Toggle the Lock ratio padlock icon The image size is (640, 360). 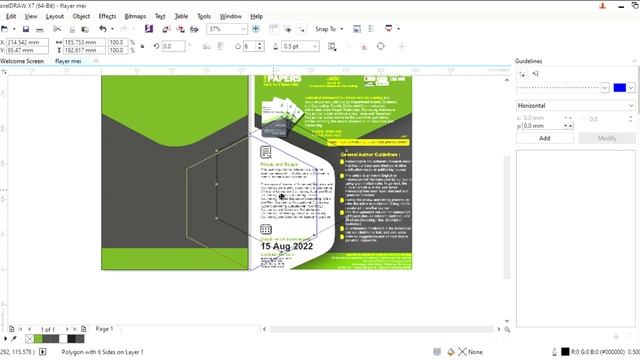coord(142,46)
